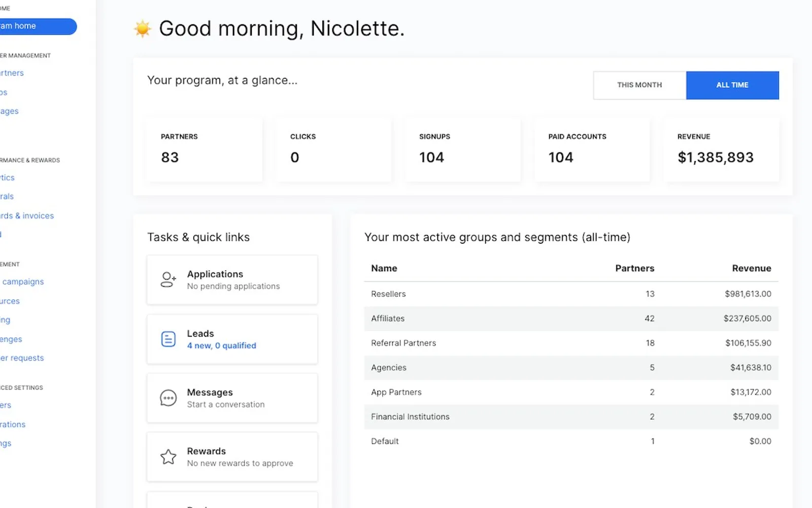Viewport: 812px width, 508px height.
Task: Select the Referral Partners row name
Action: click(403, 343)
